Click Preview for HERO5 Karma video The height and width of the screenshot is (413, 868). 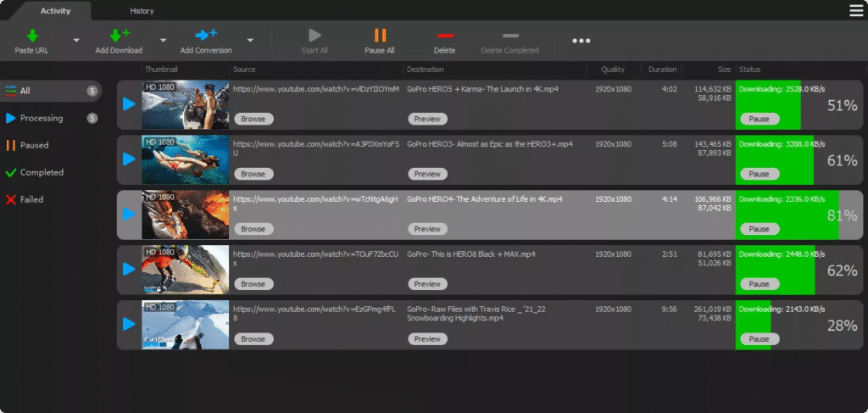427,119
